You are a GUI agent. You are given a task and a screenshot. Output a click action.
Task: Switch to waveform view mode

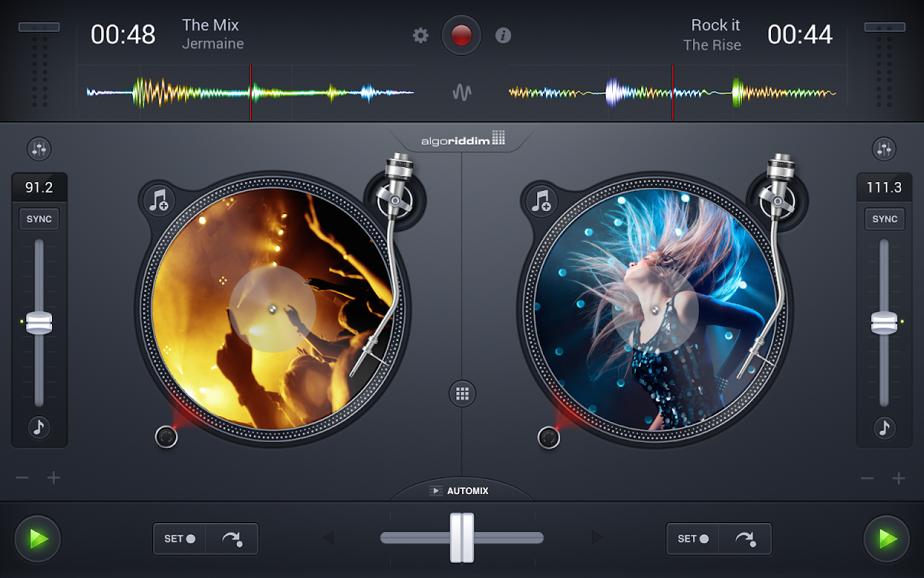click(x=462, y=92)
